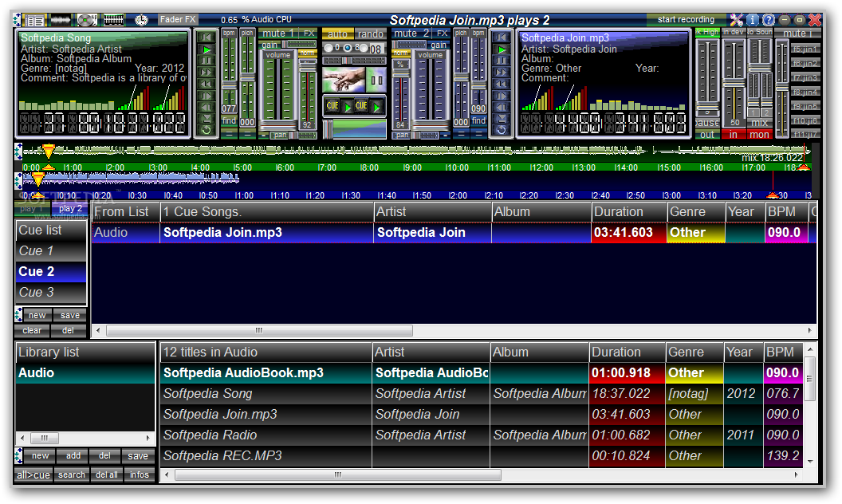This screenshot has height=504, width=842.
Task: Switch to the play 2 tab
Action: [x=70, y=208]
